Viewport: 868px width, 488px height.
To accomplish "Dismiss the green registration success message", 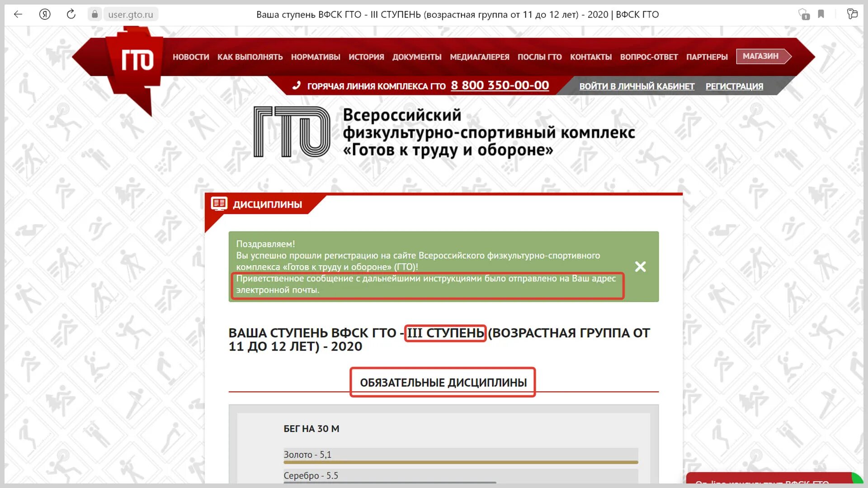I will 640,267.
